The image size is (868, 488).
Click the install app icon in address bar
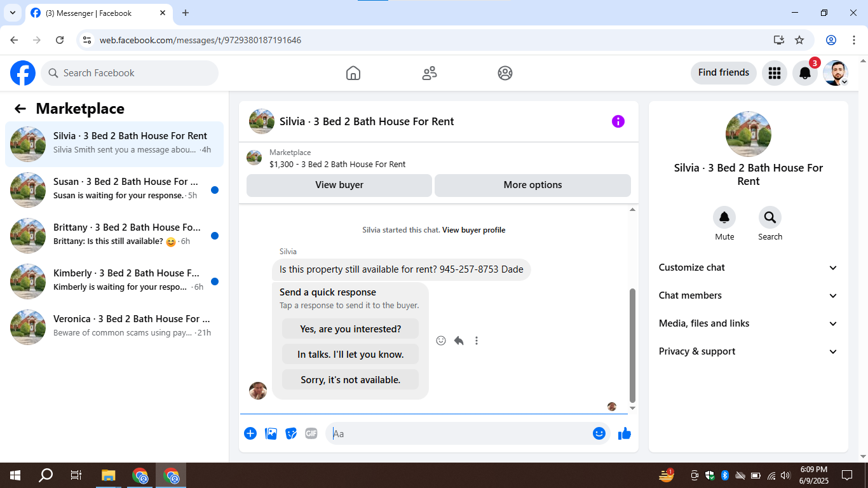point(779,40)
